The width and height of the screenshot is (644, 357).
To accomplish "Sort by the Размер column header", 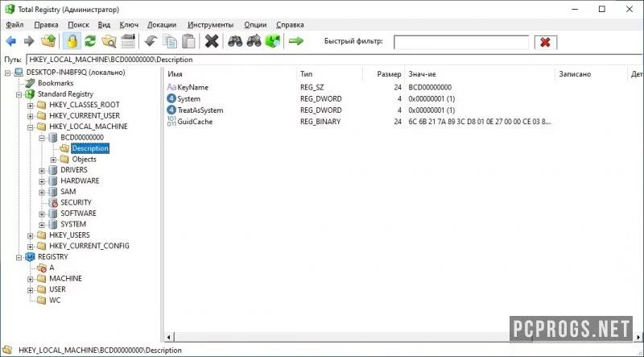I will [384, 74].
